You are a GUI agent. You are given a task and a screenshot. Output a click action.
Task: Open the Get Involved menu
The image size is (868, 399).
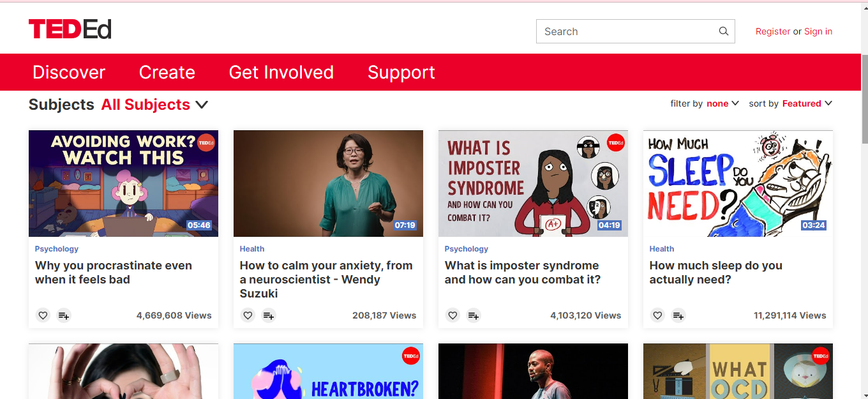click(281, 72)
